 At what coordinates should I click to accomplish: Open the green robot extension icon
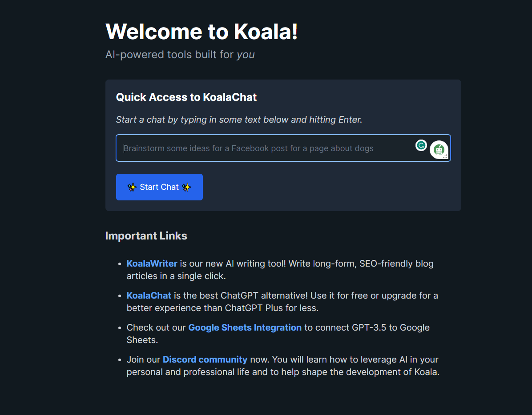pos(439,150)
